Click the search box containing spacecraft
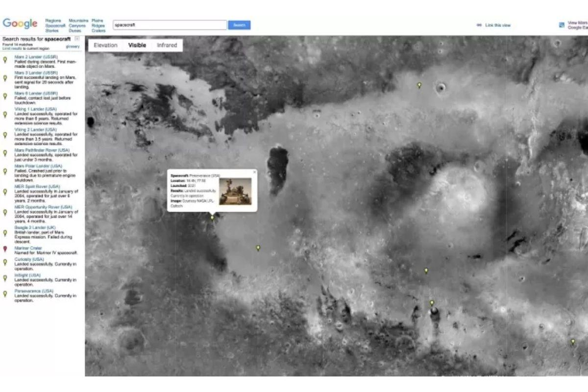 tap(170, 24)
